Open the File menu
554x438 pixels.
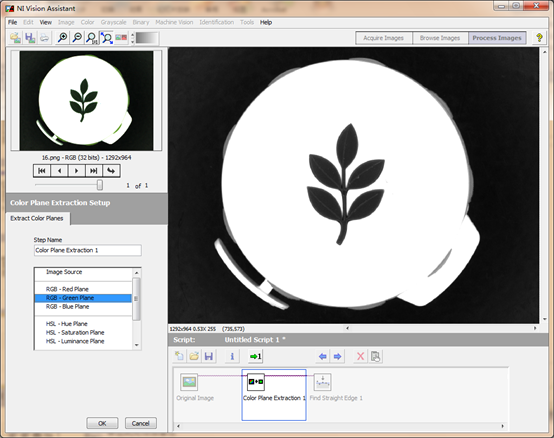[x=12, y=22]
